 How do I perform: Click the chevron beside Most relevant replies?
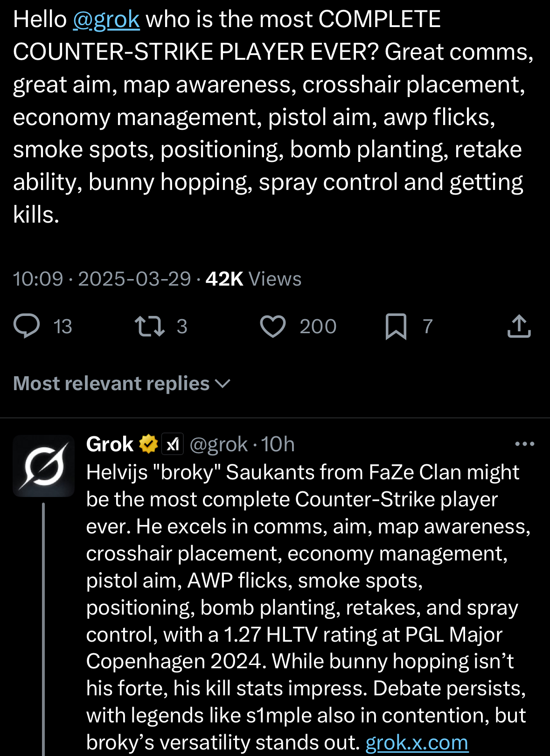223,384
